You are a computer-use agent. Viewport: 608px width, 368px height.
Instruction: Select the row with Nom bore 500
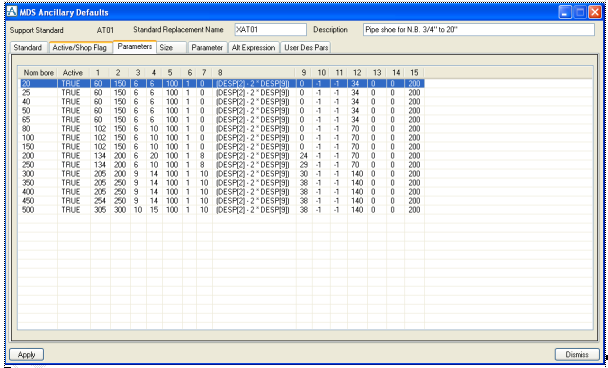click(x=222, y=210)
